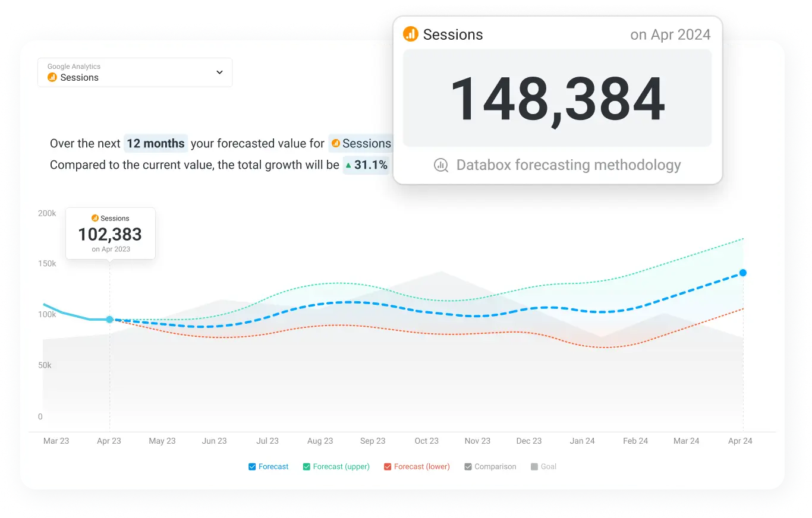Click the May 23 x-axis label
Screen dimensions: 812x518
click(162, 441)
